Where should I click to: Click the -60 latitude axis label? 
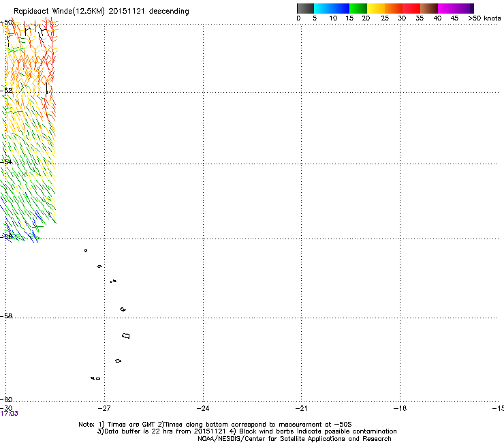[x=6, y=399]
